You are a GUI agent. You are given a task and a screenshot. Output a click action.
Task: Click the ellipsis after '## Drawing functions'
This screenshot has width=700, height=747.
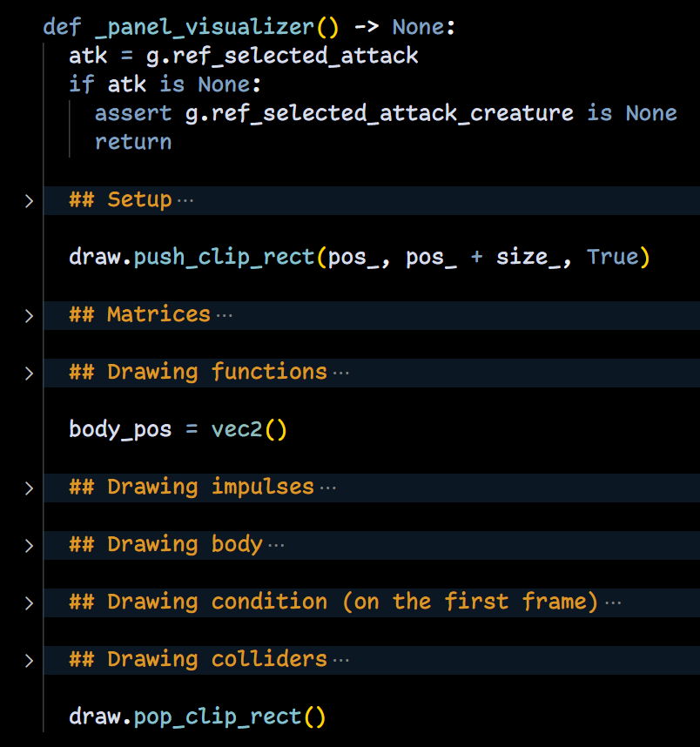[340, 373]
